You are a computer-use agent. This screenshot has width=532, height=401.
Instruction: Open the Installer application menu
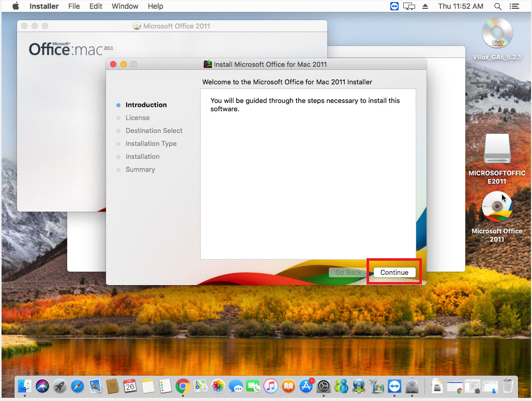click(x=44, y=6)
